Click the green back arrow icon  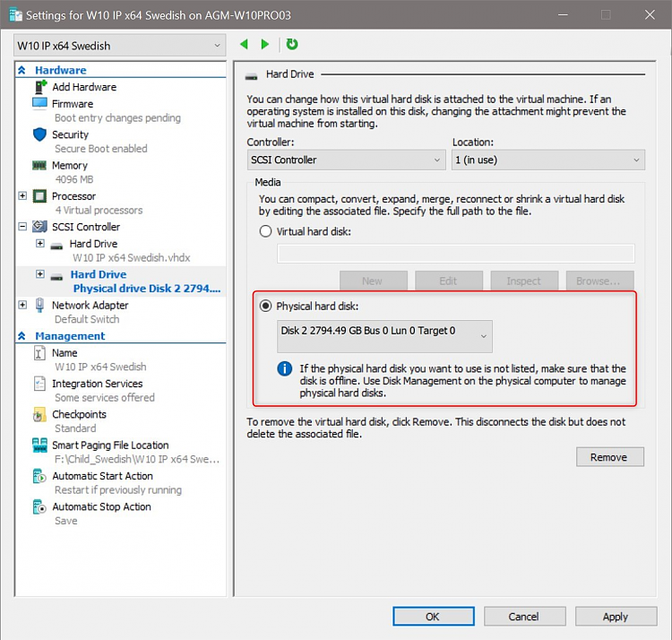pyautogui.click(x=245, y=44)
